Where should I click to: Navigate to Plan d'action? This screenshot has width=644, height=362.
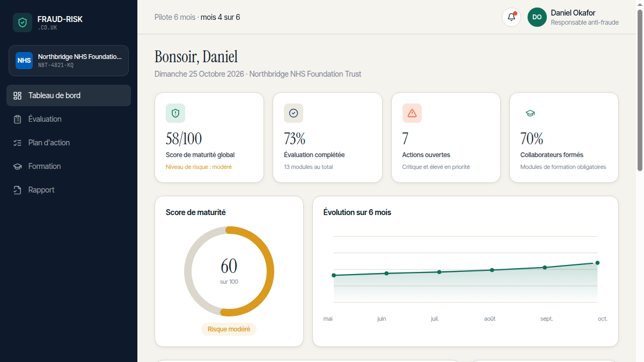[x=69, y=143]
